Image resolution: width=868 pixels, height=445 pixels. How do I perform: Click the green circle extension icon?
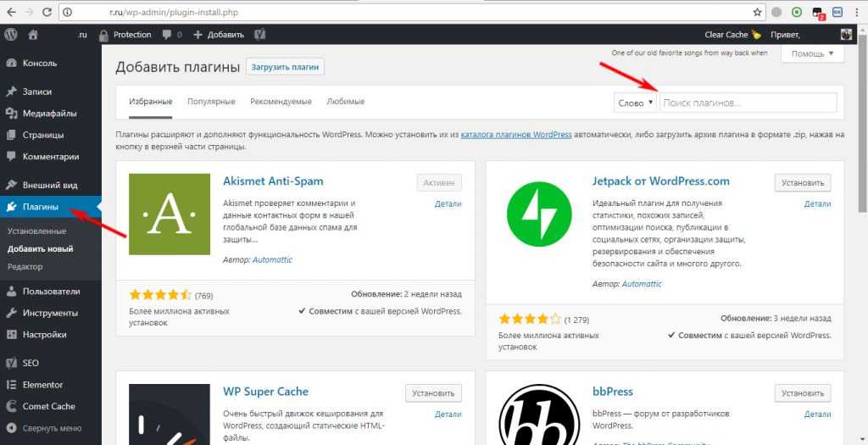[x=796, y=12]
